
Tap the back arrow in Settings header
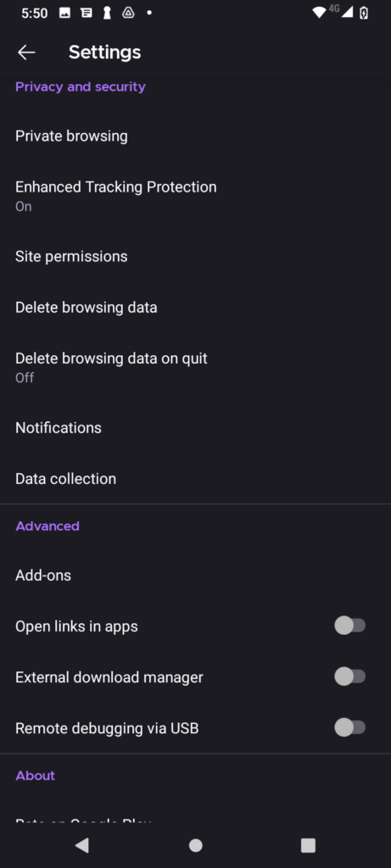pos(26,53)
